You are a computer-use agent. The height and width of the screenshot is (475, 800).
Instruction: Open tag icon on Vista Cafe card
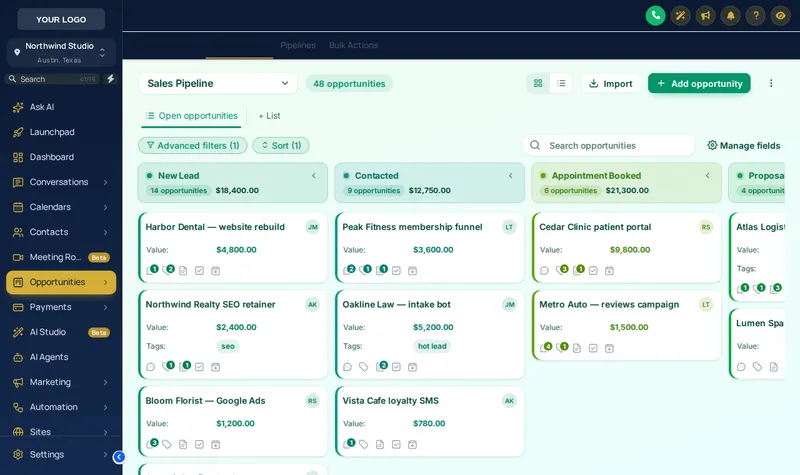pos(363,444)
